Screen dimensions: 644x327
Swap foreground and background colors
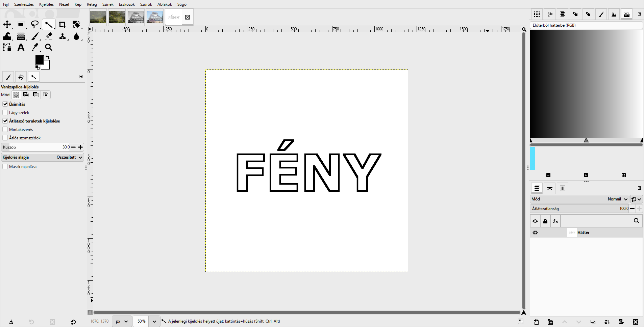pyautogui.click(x=48, y=57)
